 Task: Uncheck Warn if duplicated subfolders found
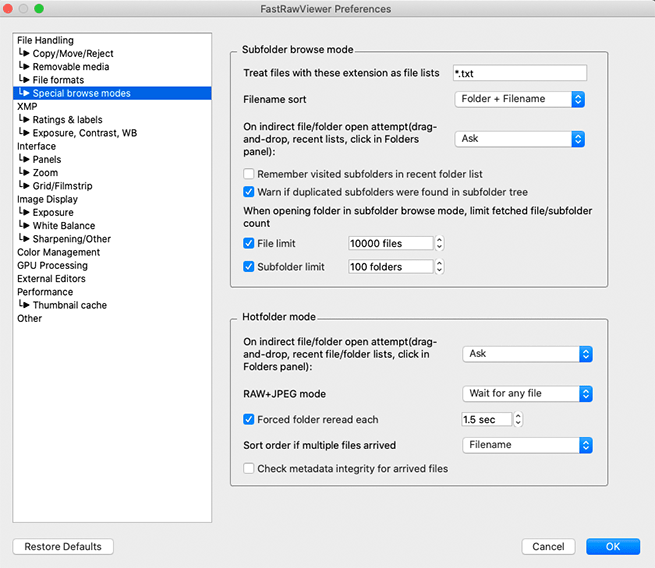pos(250,191)
